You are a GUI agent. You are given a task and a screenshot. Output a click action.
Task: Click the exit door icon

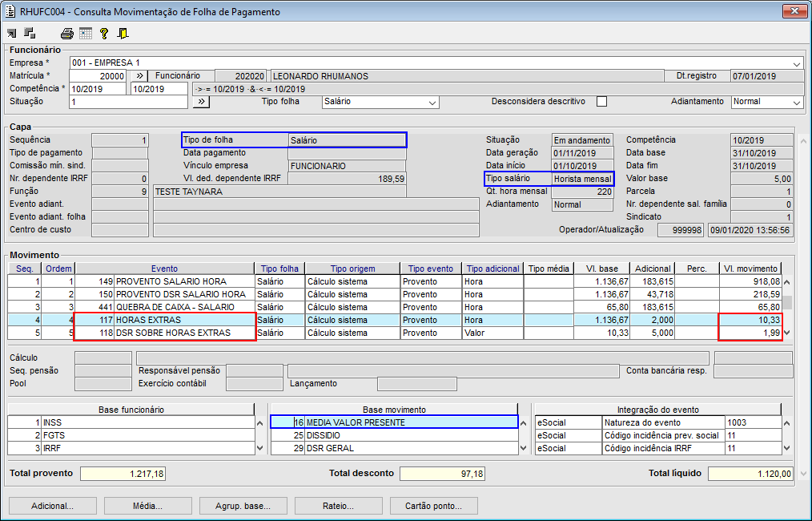point(123,33)
